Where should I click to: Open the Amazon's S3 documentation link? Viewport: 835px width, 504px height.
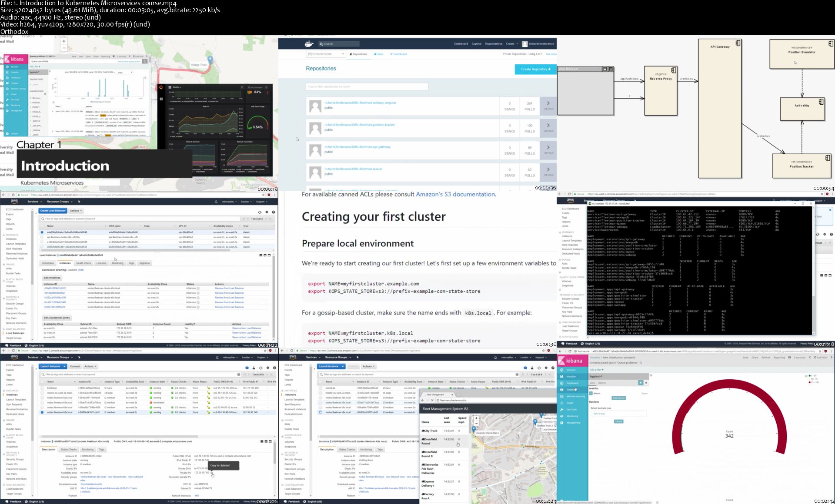pyautogui.click(x=455, y=195)
